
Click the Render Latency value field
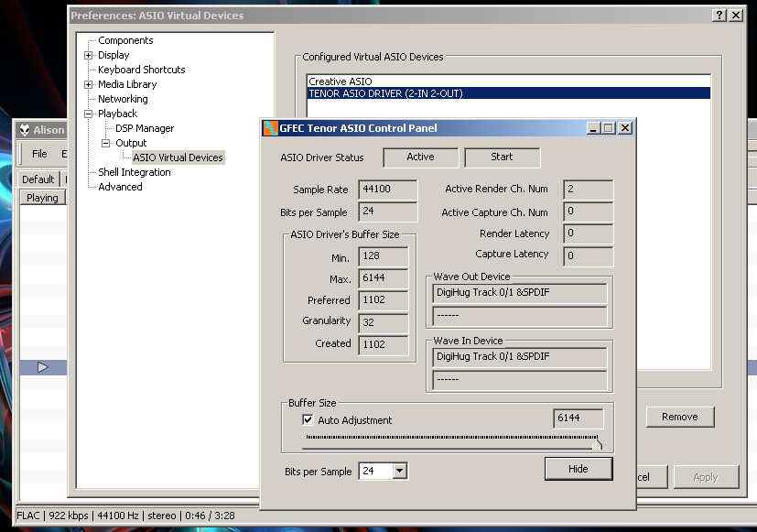[x=588, y=233]
